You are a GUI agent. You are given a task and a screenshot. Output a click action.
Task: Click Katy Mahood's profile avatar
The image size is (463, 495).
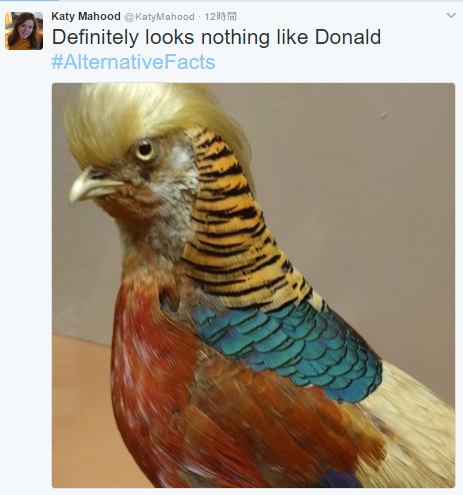24,31
